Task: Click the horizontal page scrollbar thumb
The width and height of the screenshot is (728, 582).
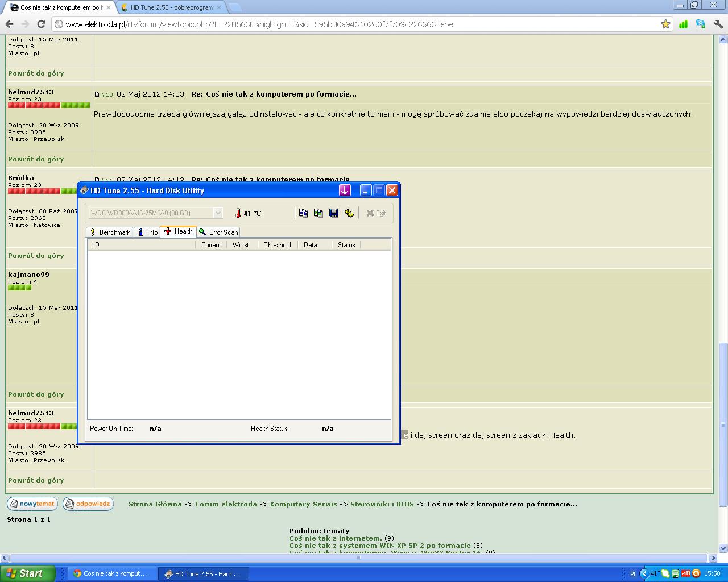Action: click(359, 558)
